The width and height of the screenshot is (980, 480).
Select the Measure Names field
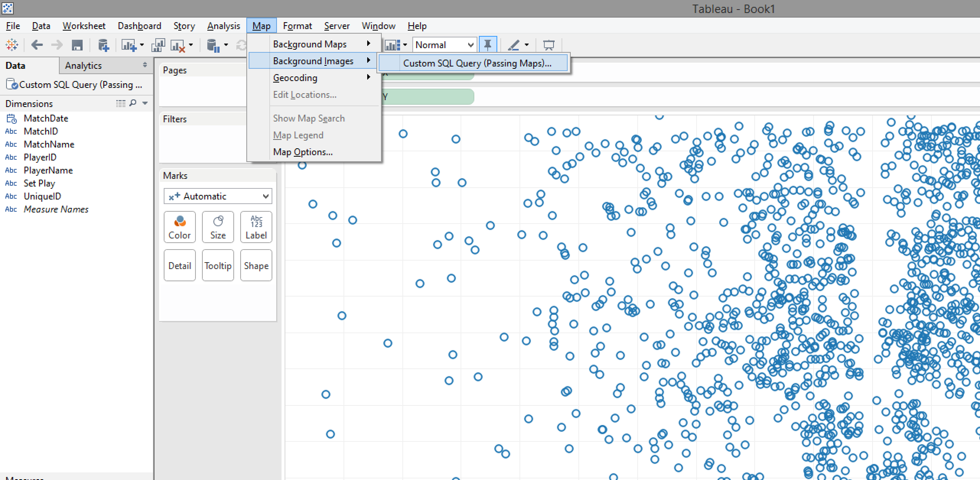pos(56,209)
